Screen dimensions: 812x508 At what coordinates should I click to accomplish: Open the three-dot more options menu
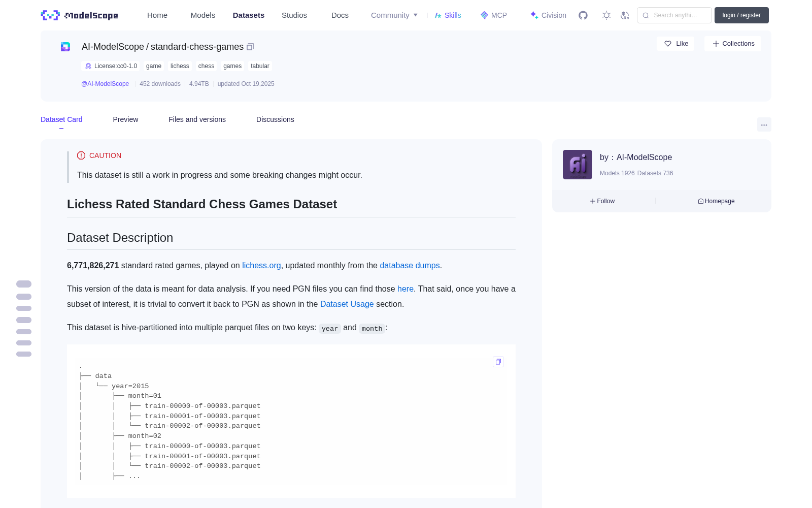[x=764, y=124]
